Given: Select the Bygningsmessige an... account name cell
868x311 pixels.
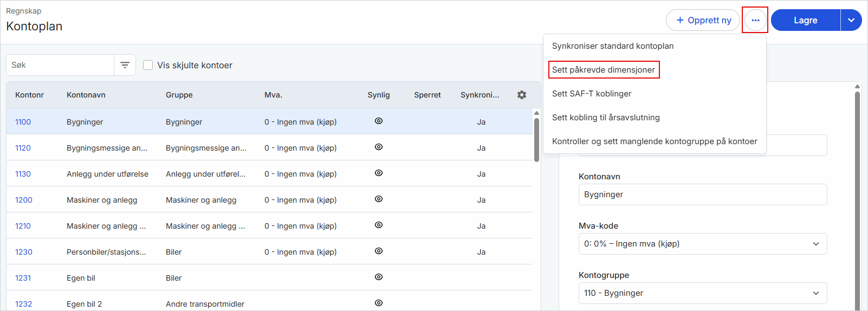Looking at the screenshot, I should coord(107,148).
